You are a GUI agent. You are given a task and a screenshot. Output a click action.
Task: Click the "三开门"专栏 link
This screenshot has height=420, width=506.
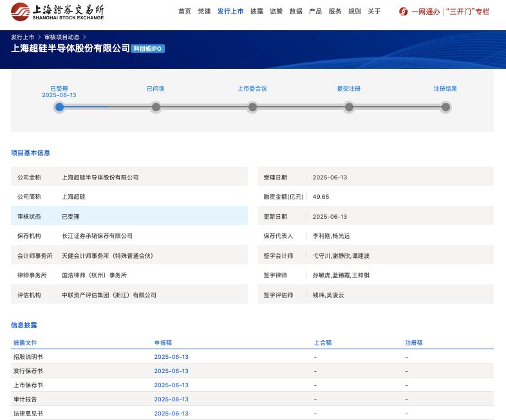click(x=467, y=12)
